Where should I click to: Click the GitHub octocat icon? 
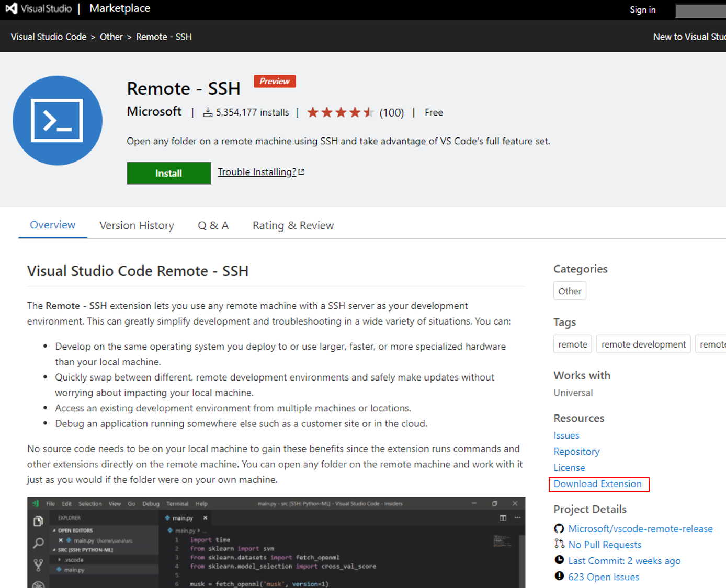tap(559, 528)
